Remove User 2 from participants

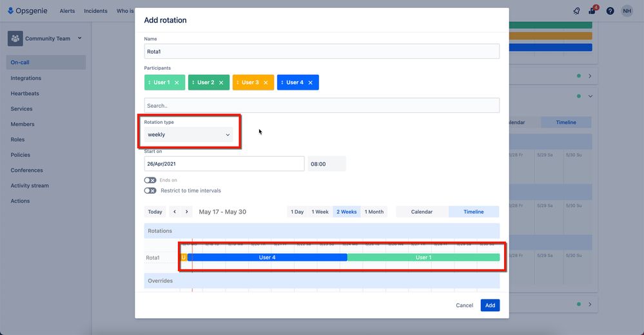point(221,83)
